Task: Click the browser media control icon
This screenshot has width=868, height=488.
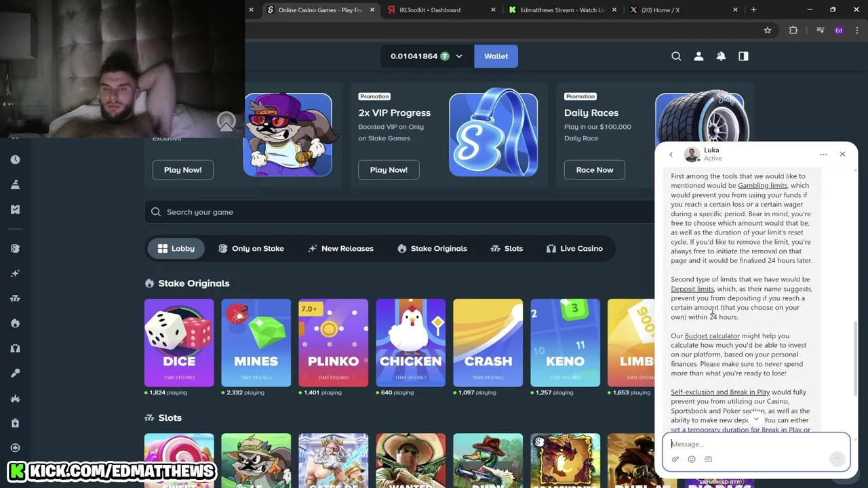Action: tap(821, 30)
